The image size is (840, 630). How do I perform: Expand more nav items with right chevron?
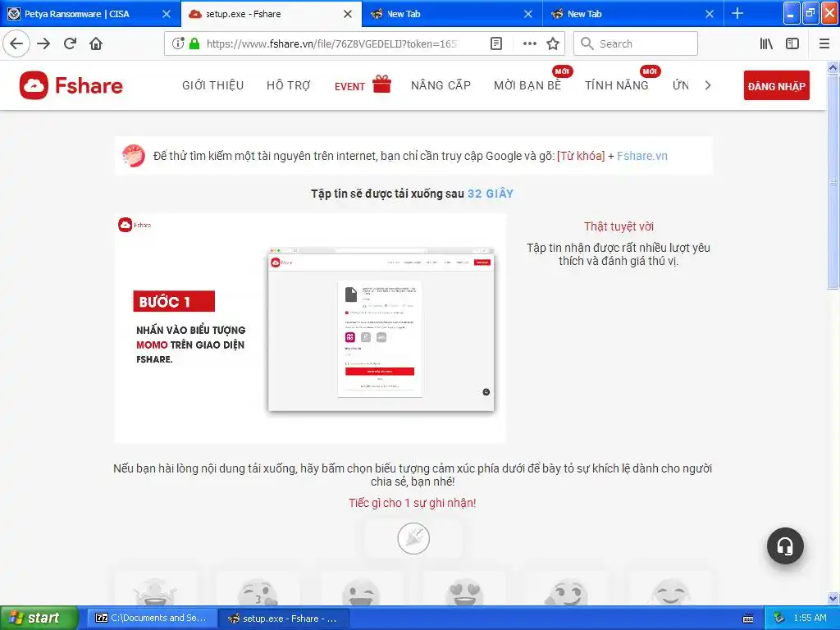708,85
